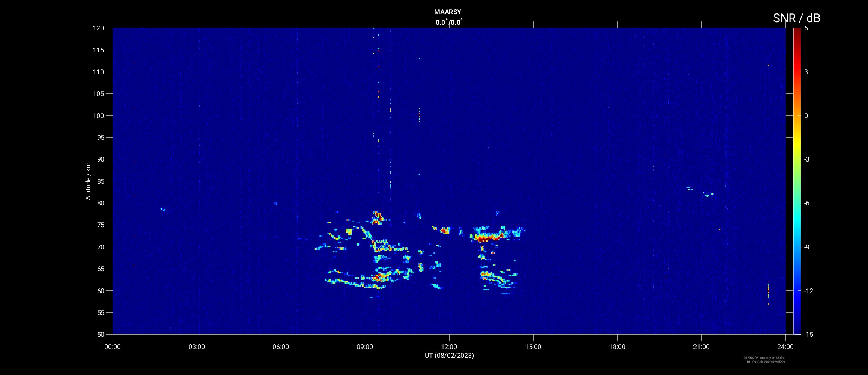This screenshot has width=868, height=375.
Task: Click the RL, 09-Feb-2023 02:05:21 timestamp
Action: (x=766, y=362)
